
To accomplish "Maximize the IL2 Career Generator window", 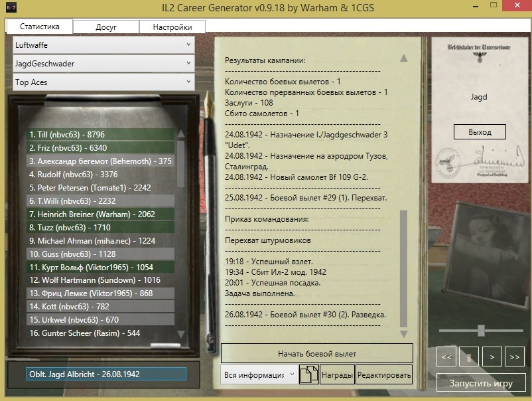I will click(x=494, y=5).
